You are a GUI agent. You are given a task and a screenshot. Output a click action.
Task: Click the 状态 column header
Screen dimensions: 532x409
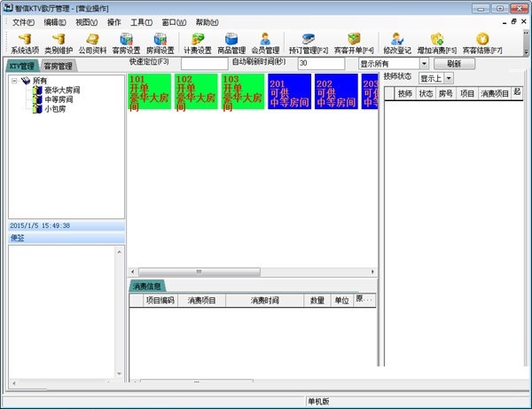[426, 94]
